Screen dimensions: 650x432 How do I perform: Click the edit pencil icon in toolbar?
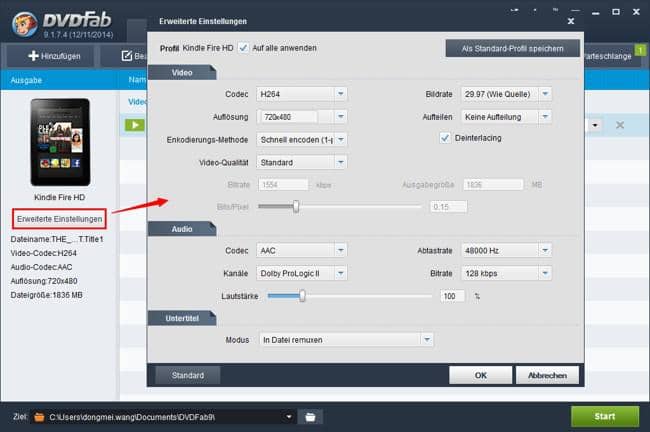(126, 56)
